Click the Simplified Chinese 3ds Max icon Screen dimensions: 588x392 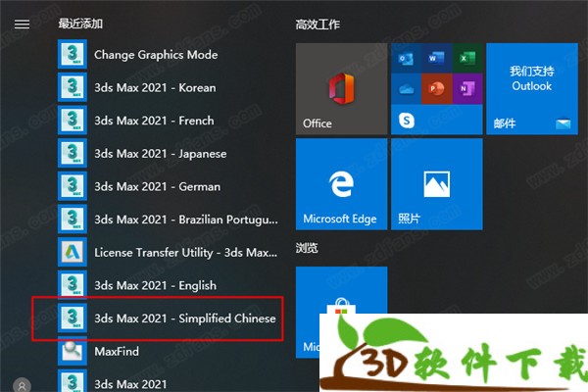[73, 318]
